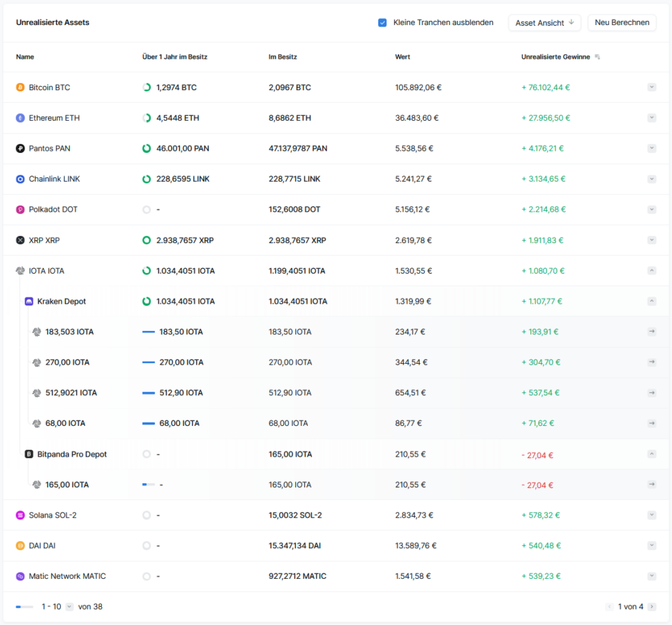The height and width of the screenshot is (625, 672).
Task: Click the Bitcoin BTC coin icon
Action: tap(20, 87)
